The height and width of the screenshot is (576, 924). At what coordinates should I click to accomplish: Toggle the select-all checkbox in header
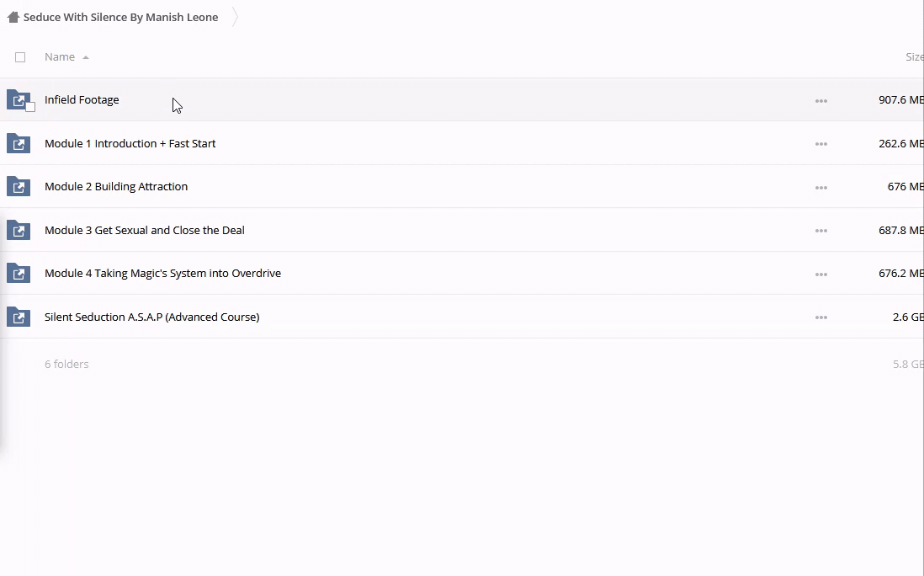point(20,57)
